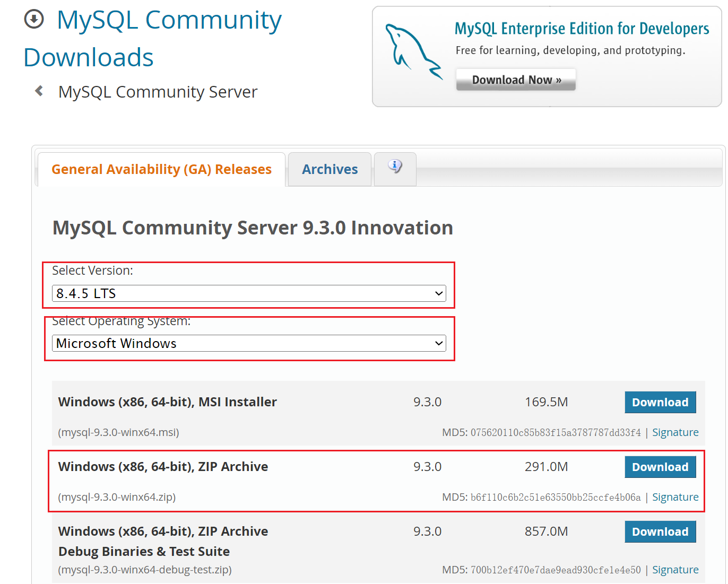Download the MSI Installer package
The height and width of the screenshot is (584, 728).
tap(660, 402)
